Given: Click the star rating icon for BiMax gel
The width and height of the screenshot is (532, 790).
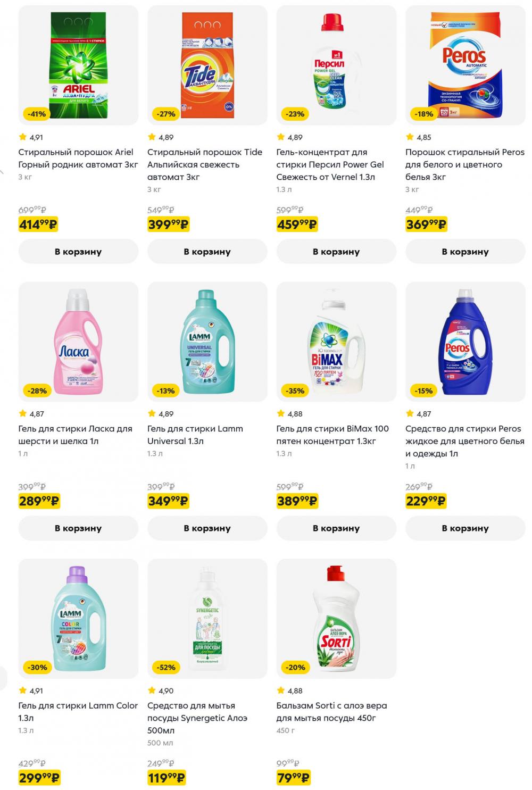Looking at the screenshot, I should (x=281, y=413).
